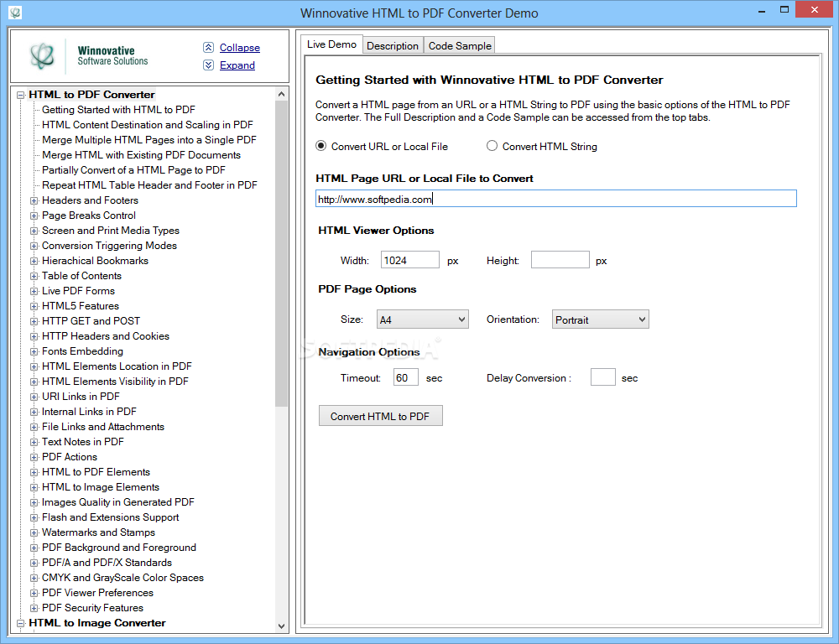Click the HTML page URL input field
The height and width of the screenshot is (644, 839).
556,199
